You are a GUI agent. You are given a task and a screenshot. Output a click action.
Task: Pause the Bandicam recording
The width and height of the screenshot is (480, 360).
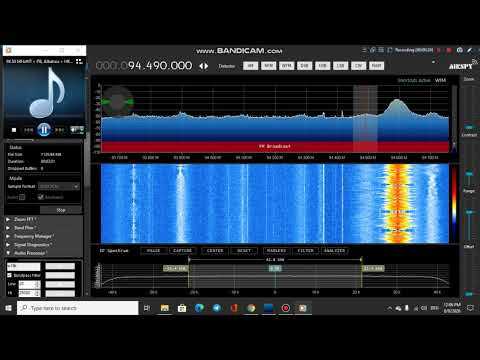439,50
